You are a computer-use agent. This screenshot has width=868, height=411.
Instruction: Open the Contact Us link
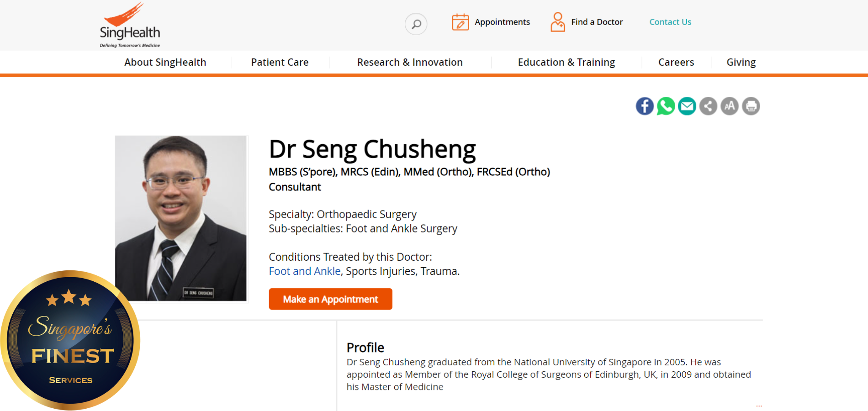tap(670, 22)
